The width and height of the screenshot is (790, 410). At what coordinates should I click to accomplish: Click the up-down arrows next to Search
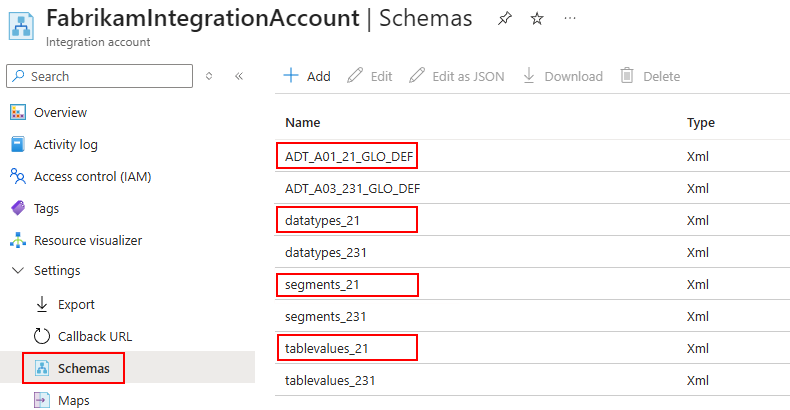(209, 76)
